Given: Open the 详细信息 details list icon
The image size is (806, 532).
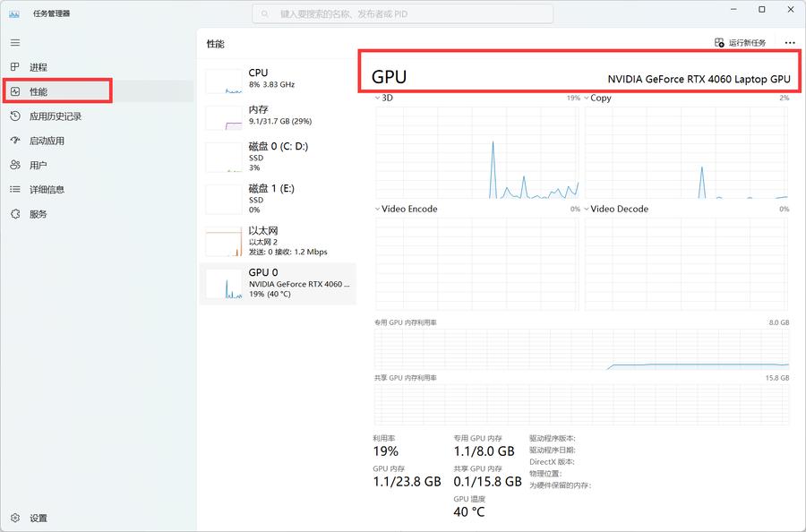Looking at the screenshot, I should (x=15, y=189).
